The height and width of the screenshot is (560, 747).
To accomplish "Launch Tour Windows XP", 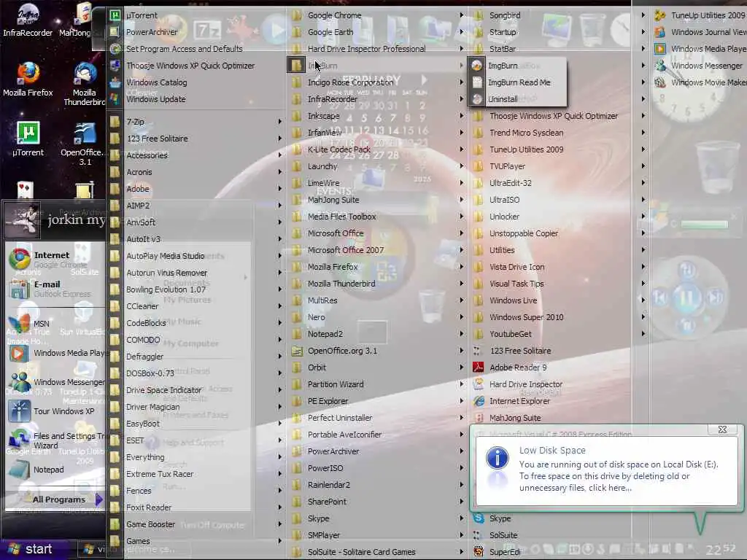I will tap(55, 411).
